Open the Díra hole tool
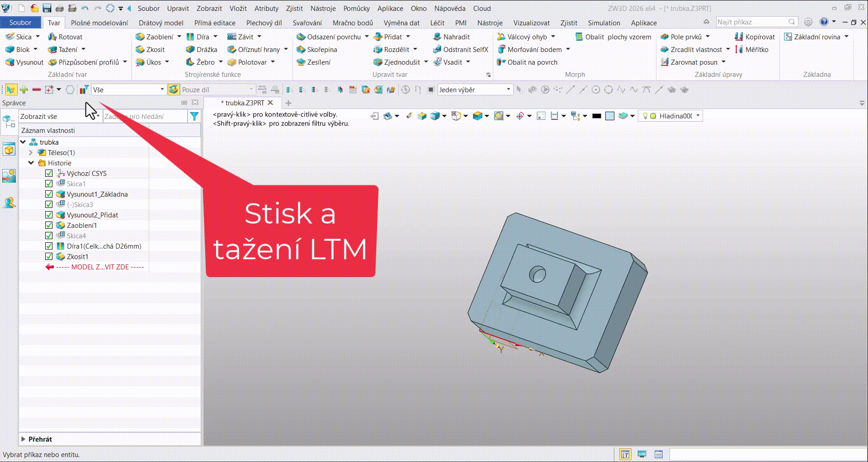This screenshot has width=868, height=462. click(x=198, y=37)
